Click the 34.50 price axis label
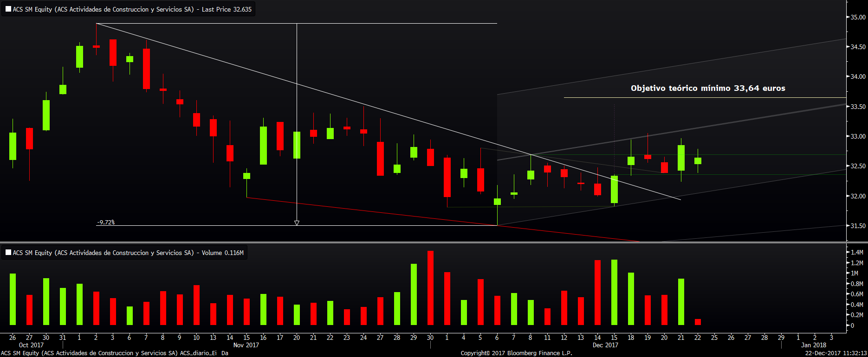The height and width of the screenshot is (357, 868). click(858, 47)
